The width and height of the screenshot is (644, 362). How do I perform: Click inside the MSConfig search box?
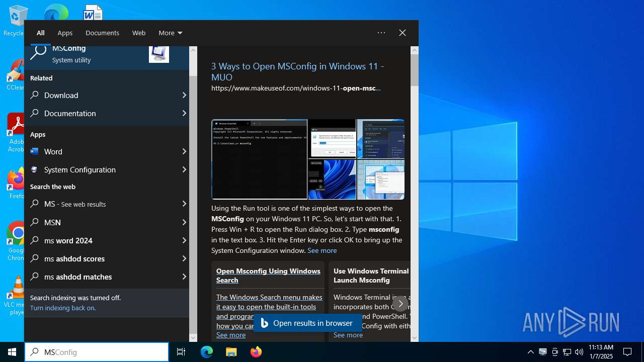pyautogui.click(x=97, y=352)
